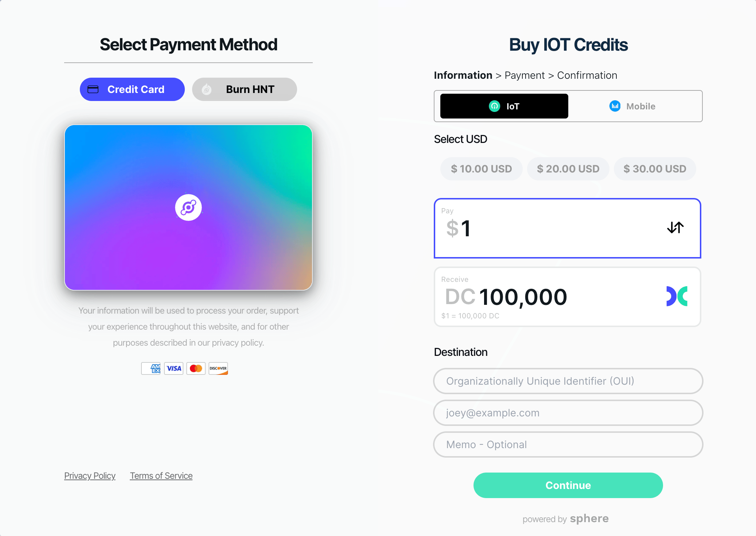Select the IoT network tab

point(504,106)
